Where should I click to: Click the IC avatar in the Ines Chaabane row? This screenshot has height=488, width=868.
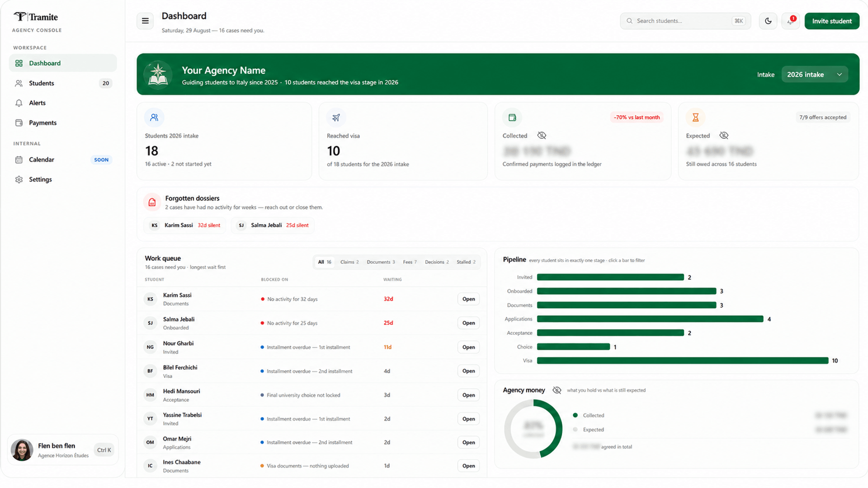[150, 465]
